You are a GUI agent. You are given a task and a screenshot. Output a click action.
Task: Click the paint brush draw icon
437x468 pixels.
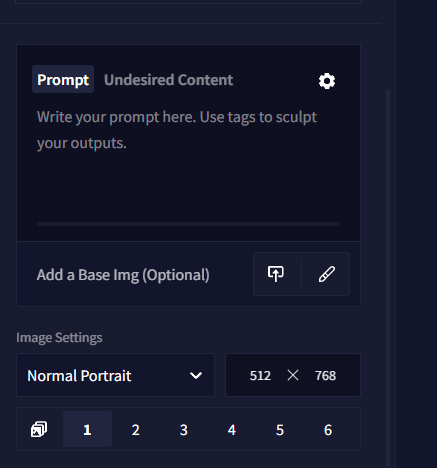327,274
